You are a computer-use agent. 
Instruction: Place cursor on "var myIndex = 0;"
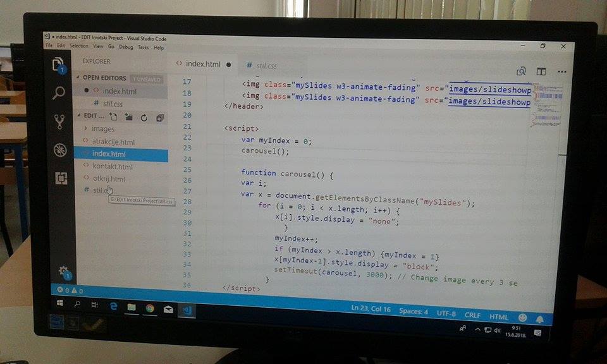(x=276, y=141)
